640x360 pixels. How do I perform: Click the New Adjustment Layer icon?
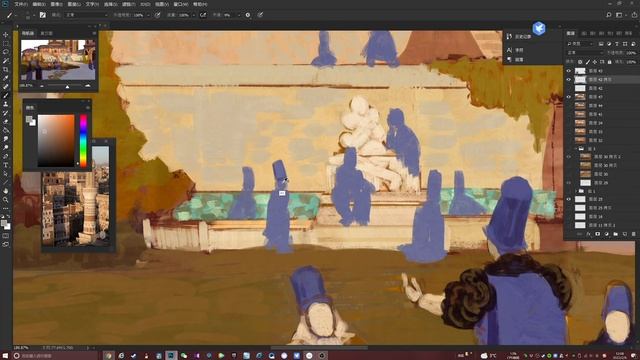[607, 234]
